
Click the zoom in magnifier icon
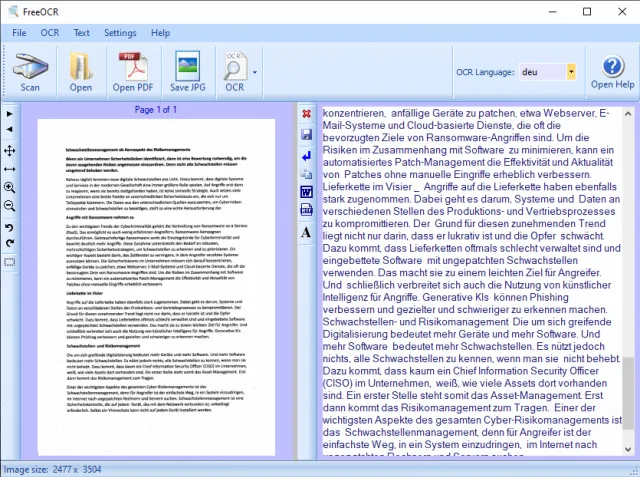coord(9,187)
